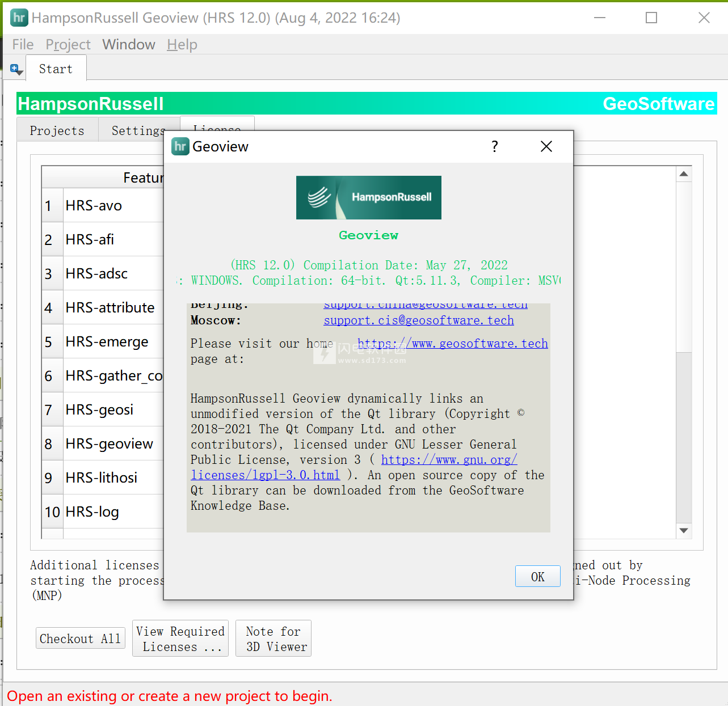
Task: Click the hr icon in Geoview dialog title
Action: tap(180, 146)
